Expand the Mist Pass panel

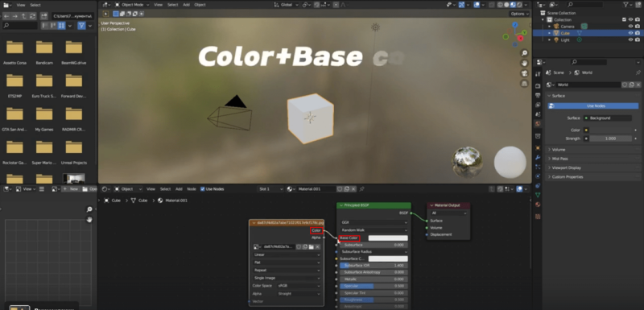point(593,159)
